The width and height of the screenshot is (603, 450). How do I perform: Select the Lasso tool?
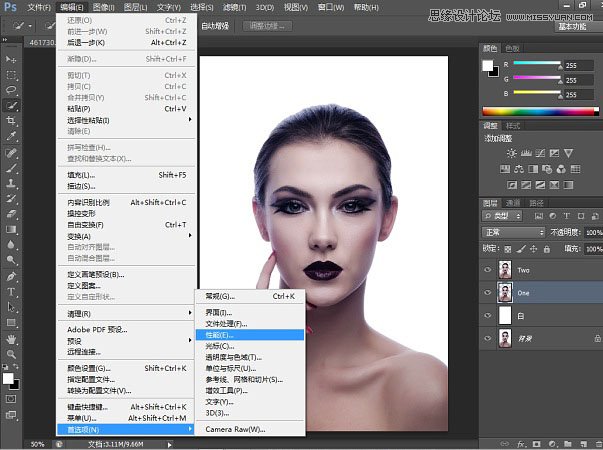click(x=11, y=90)
